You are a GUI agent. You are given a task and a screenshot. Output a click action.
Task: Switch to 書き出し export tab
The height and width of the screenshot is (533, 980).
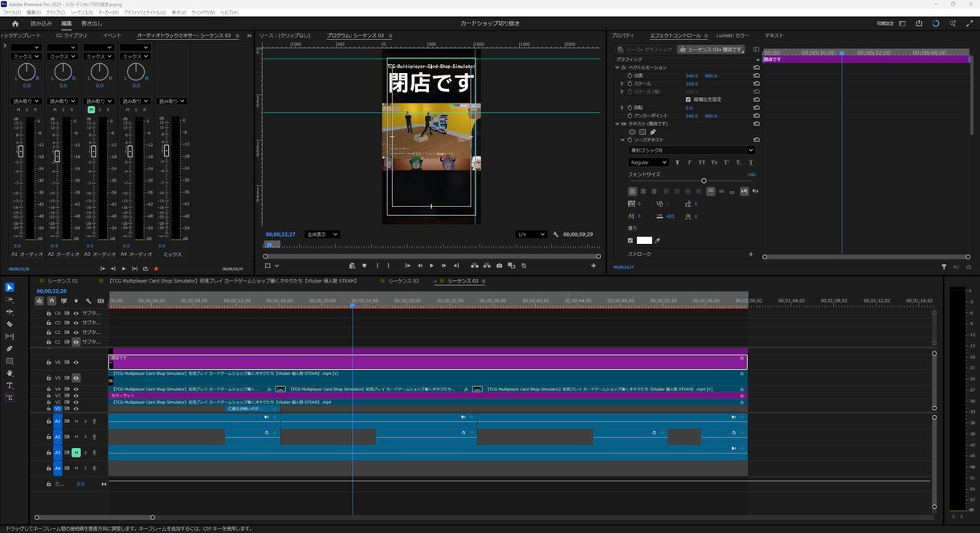coord(92,23)
